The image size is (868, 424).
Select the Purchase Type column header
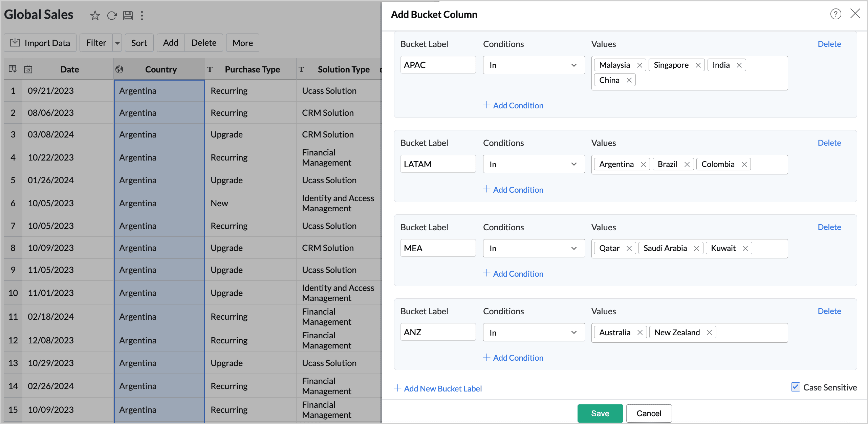tap(251, 69)
